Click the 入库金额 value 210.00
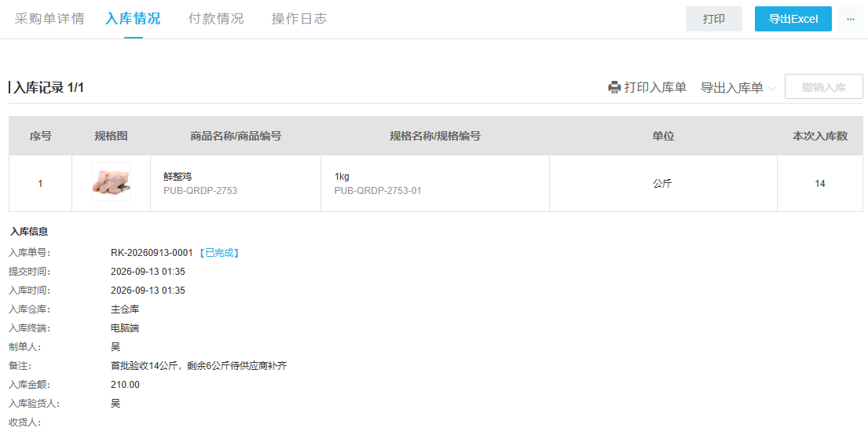Viewport: 868px width, 428px height. (125, 385)
